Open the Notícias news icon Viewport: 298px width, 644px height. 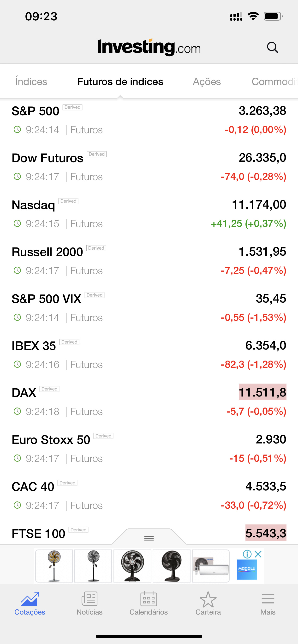coord(89,599)
